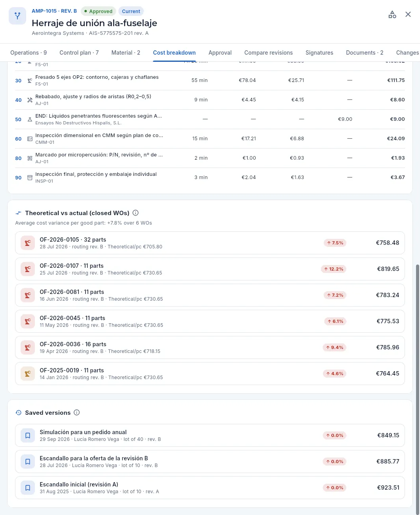Screen dimensions: 420x515
Task: Open the Approval tab
Action: (x=220, y=53)
